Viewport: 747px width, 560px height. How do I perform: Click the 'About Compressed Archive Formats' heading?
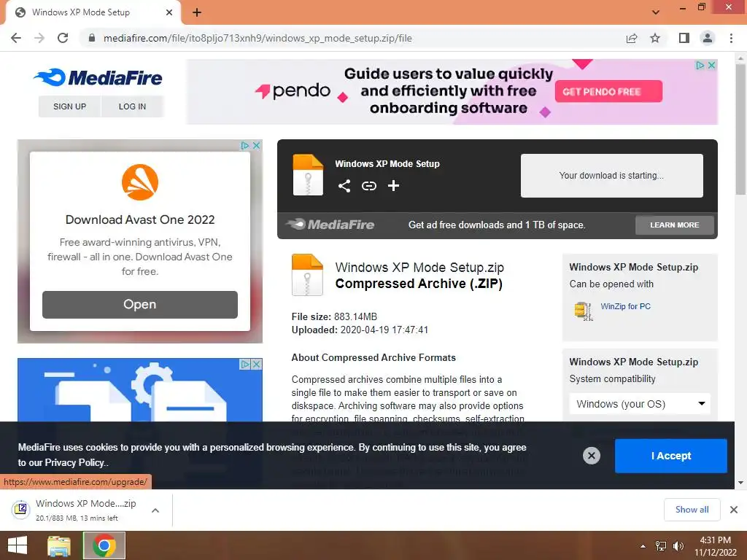click(373, 357)
